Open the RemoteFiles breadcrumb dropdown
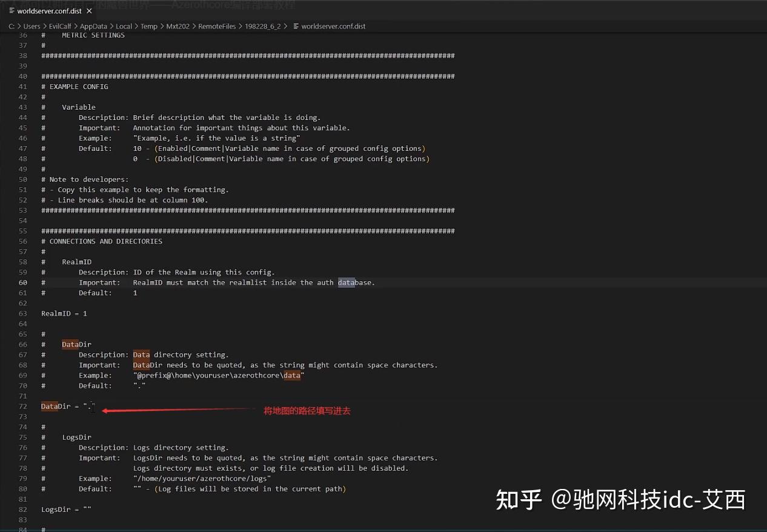Image resolution: width=767 pixels, height=532 pixels. pyautogui.click(x=216, y=26)
